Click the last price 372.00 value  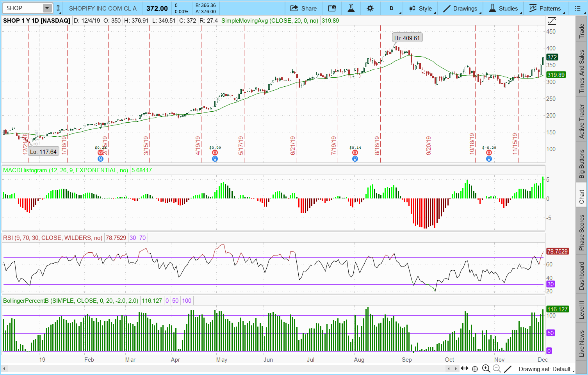click(x=157, y=9)
